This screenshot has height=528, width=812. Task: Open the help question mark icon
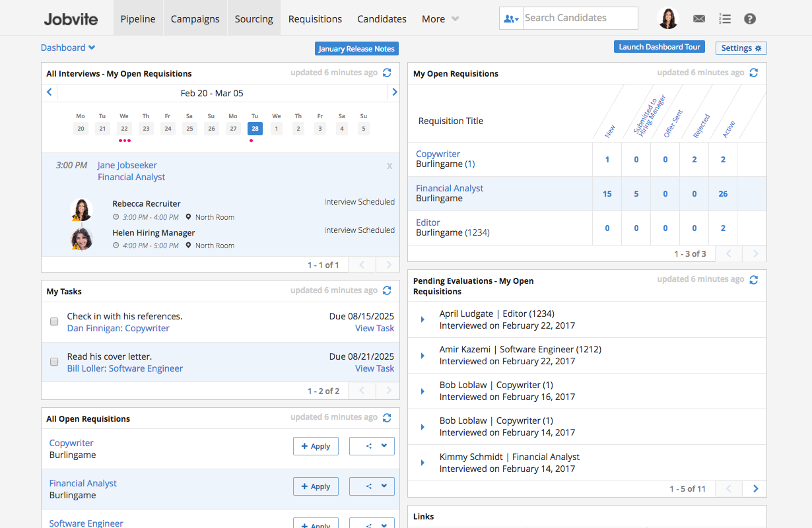(x=750, y=18)
